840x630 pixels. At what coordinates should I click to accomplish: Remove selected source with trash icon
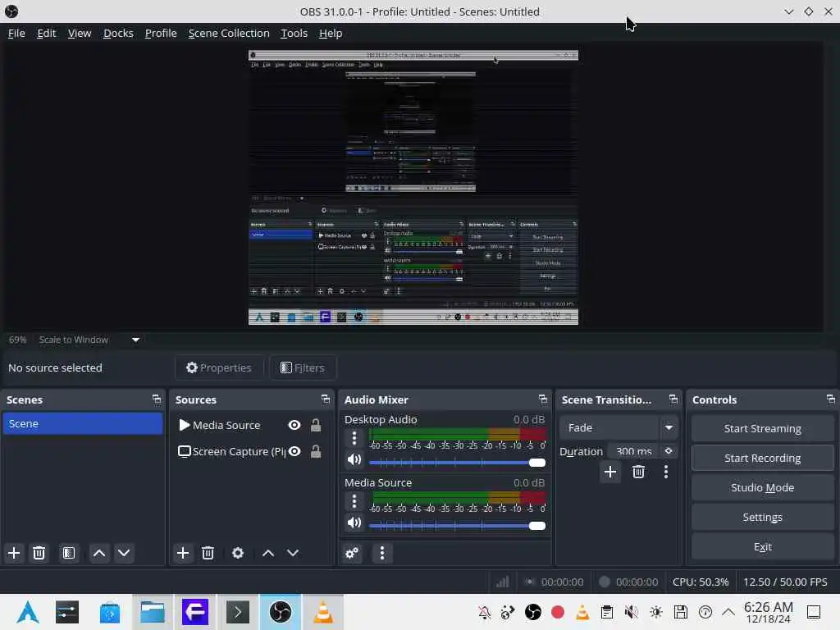(x=208, y=553)
